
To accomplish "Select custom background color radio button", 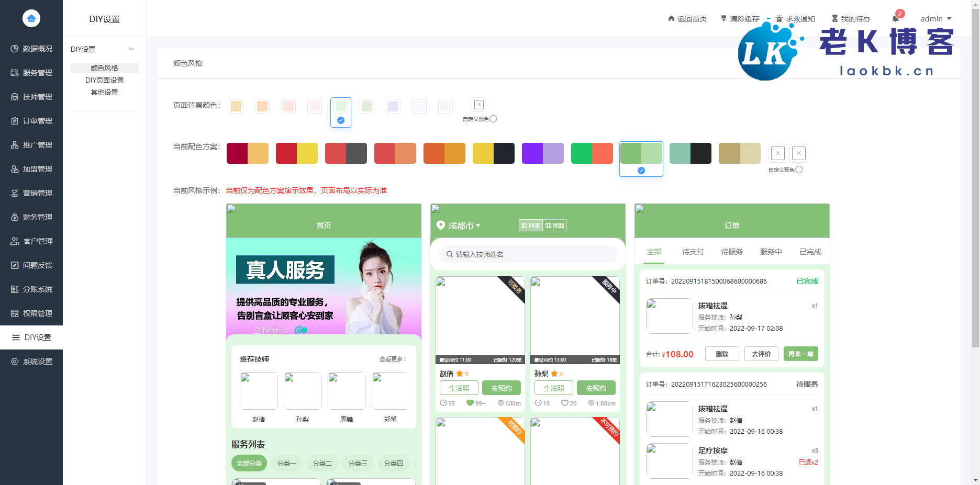I will pos(493,119).
